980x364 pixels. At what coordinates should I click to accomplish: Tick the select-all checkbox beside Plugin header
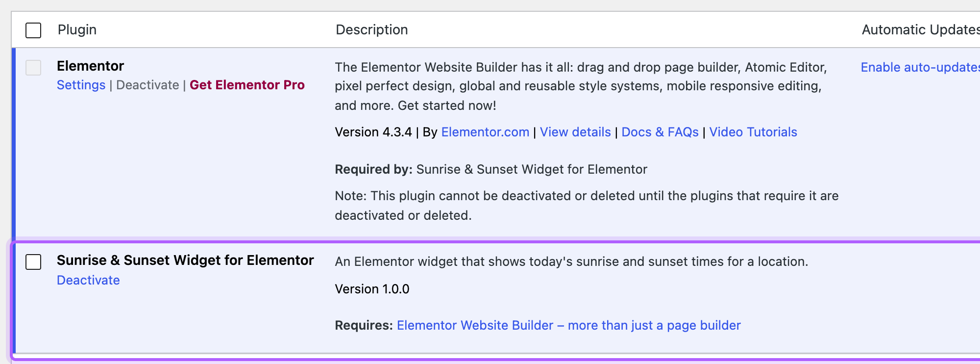[x=33, y=30]
